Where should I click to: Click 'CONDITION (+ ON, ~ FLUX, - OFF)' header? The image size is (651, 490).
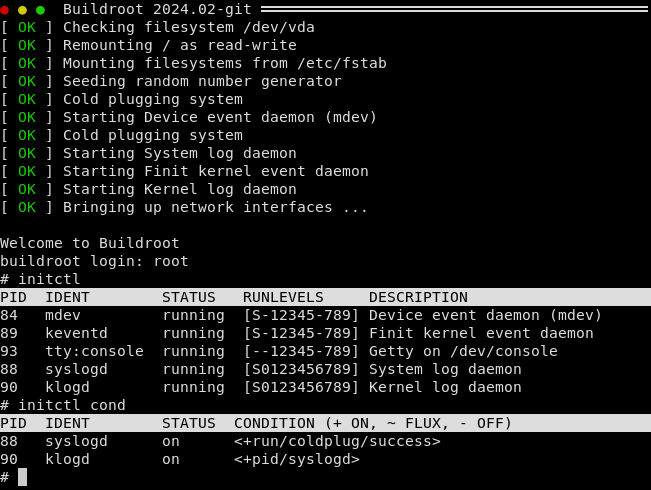(372, 423)
